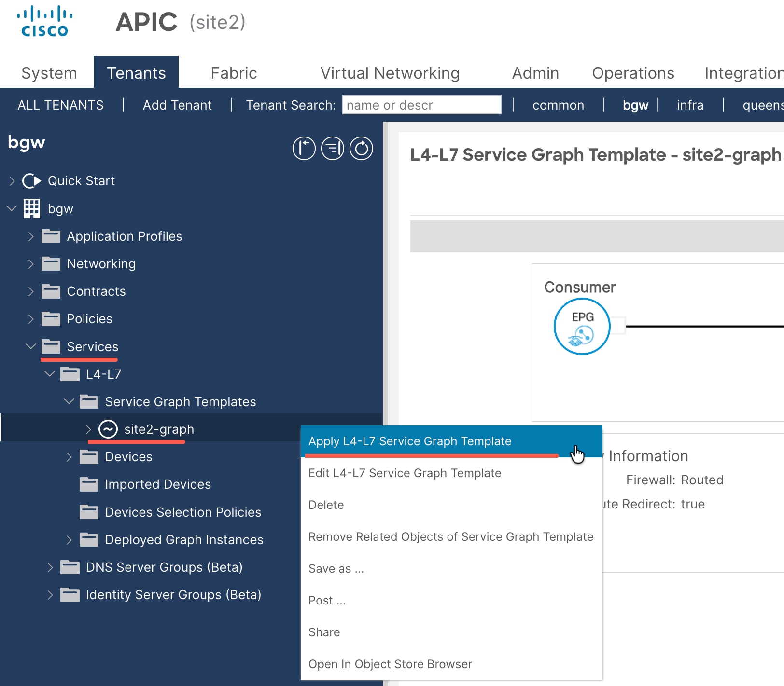Screen dimensions: 784x686
Task: Expand the Policies node
Action: pyautogui.click(x=31, y=319)
